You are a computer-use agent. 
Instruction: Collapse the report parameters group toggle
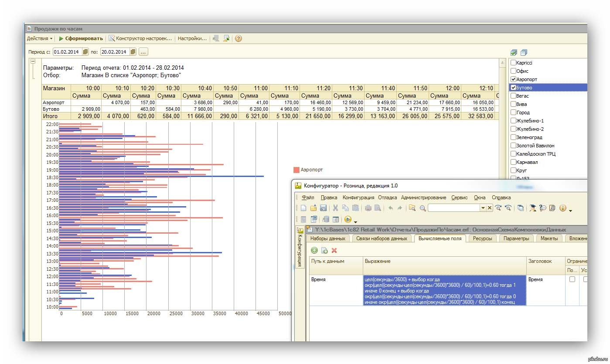(33, 62)
